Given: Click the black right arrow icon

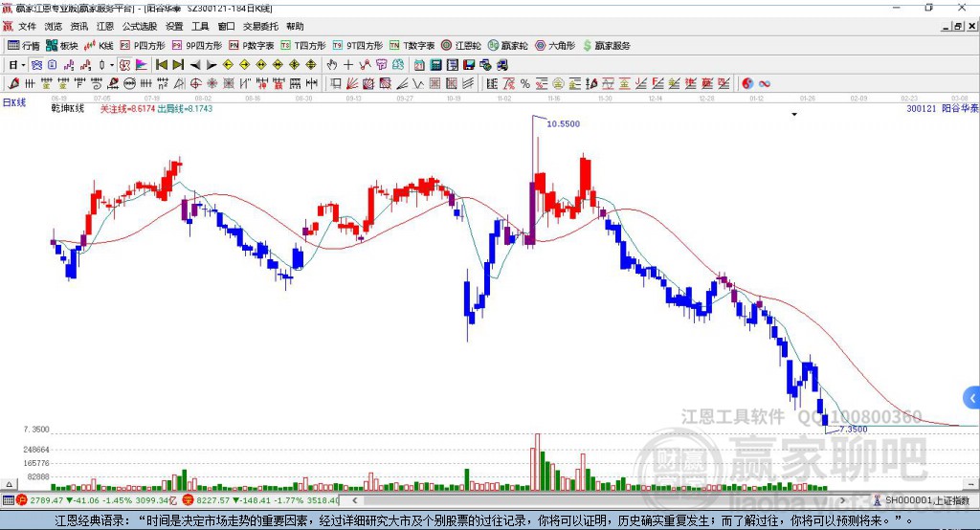Looking at the screenshot, I should pos(212,65).
